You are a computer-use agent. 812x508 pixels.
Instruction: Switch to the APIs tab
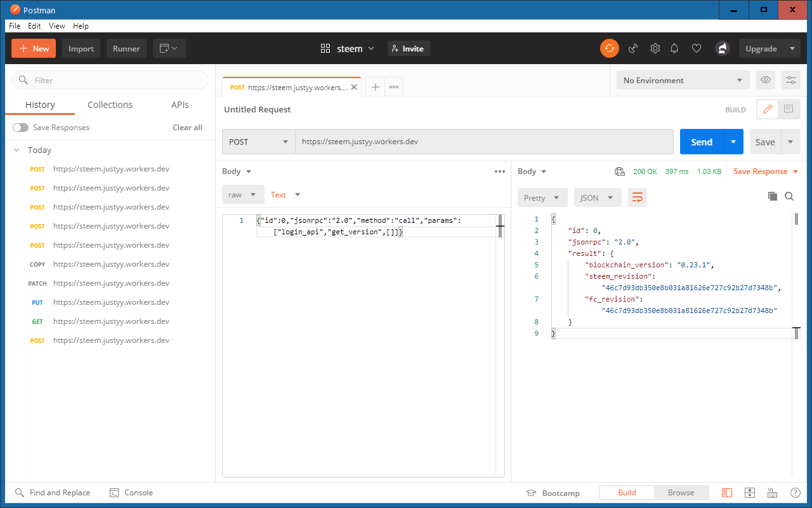coord(180,105)
